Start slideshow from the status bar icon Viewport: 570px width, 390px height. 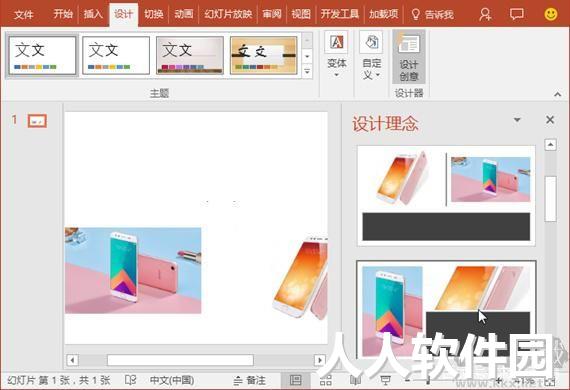point(385,381)
